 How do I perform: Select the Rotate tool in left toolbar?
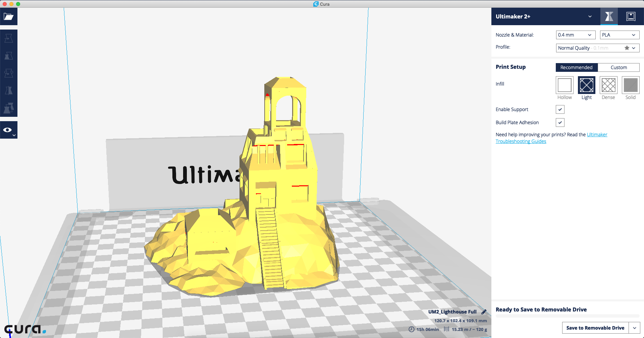[9, 73]
